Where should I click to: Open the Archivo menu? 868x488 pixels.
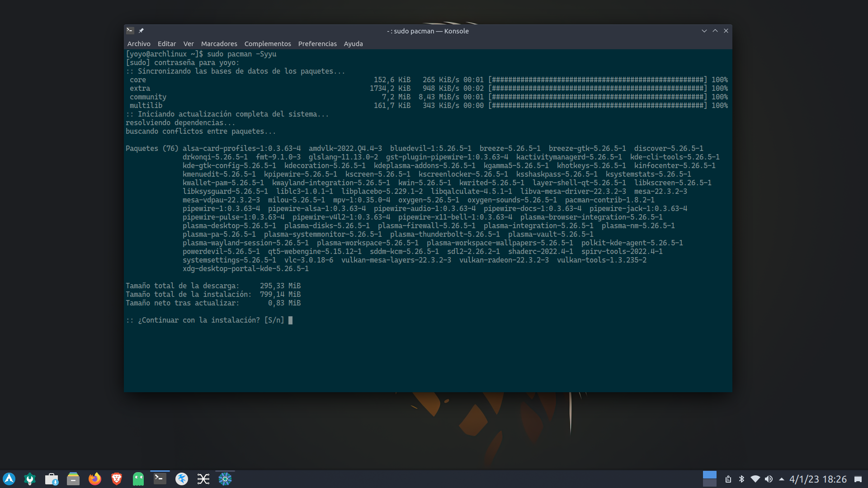point(139,44)
